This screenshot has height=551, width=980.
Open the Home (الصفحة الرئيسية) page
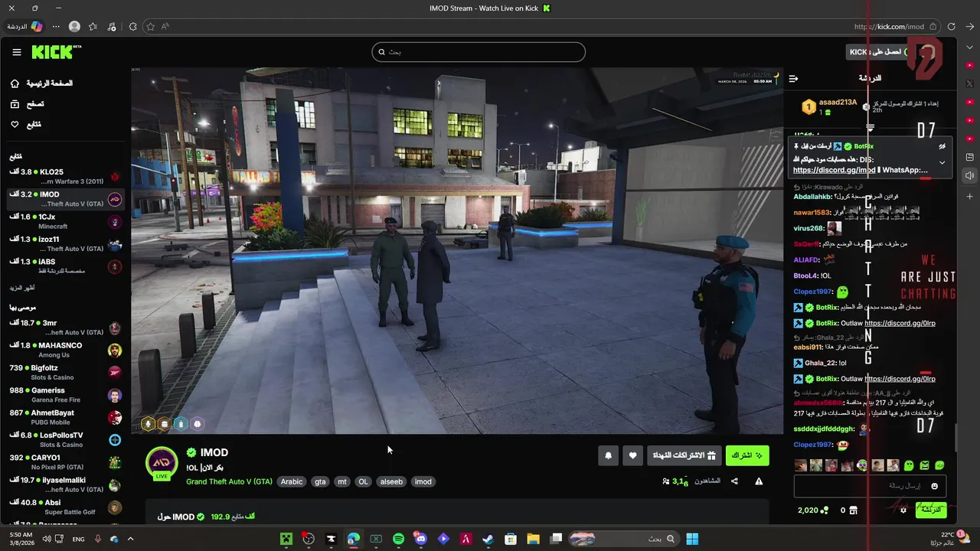click(41, 83)
